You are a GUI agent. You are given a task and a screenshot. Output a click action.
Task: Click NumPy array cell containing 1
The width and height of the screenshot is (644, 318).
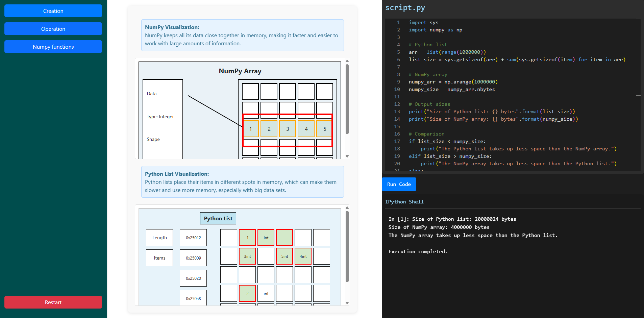(x=250, y=129)
